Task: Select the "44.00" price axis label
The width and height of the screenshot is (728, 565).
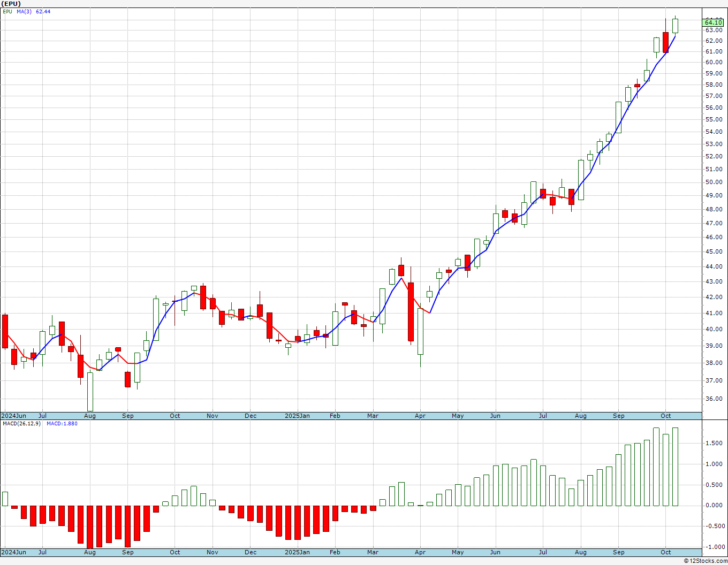Action: click(x=714, y=266)
